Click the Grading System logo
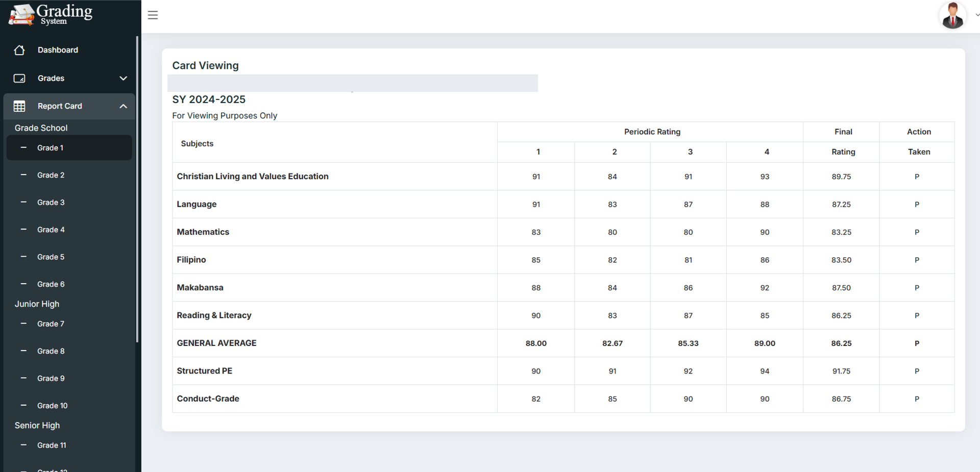 click(51, 14)
